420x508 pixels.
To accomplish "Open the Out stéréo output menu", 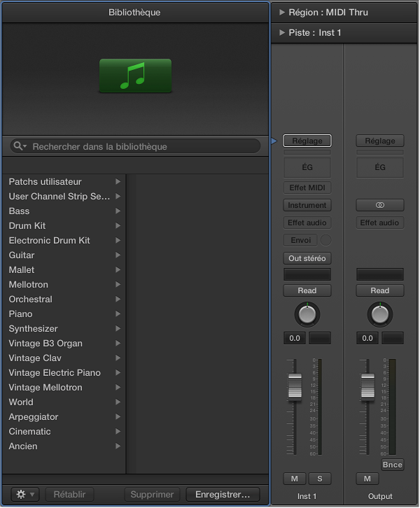I will (x=307, y=258).
